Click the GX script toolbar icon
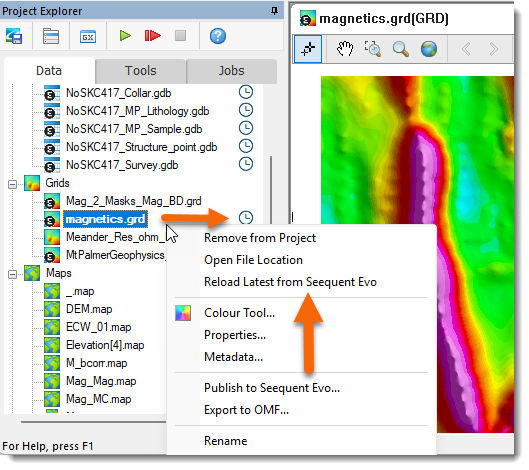The width and height of the screenshot is (529, 470). (x=88, y=36)
